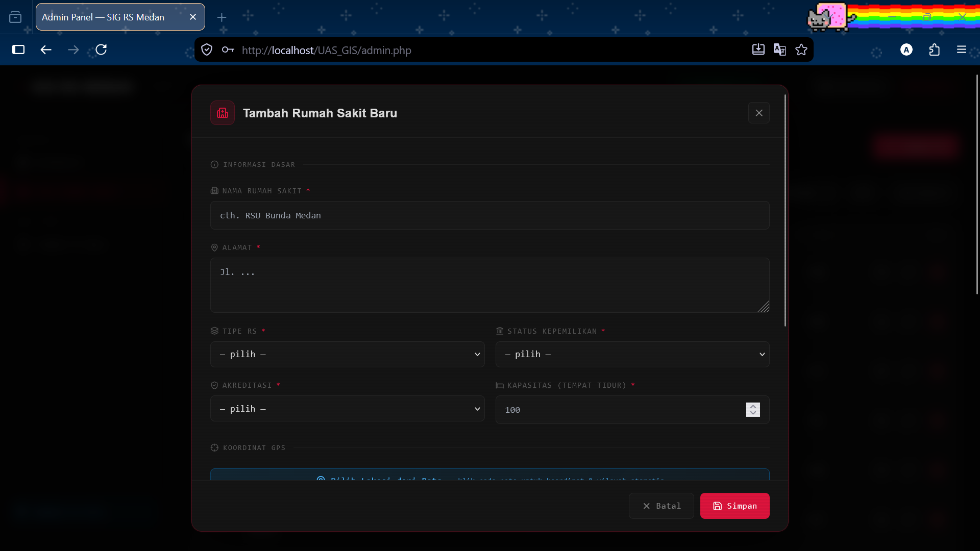Viewport: 980px width, 551px height.
Task: Open the recent tabs list icon
Action: (15, 17)
